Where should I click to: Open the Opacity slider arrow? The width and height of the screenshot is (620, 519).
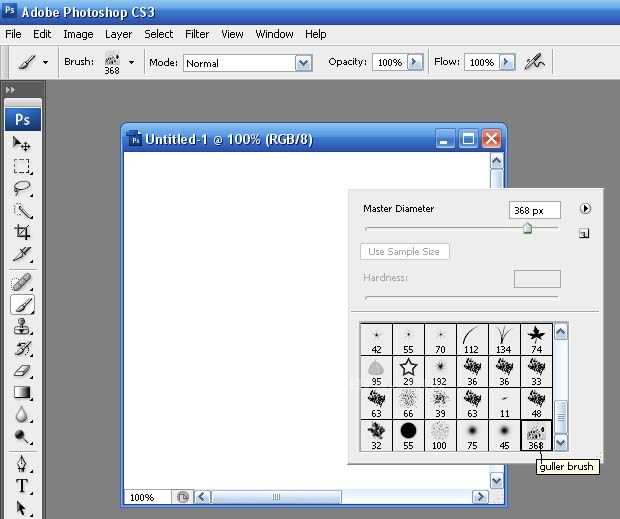pos(415,62)
